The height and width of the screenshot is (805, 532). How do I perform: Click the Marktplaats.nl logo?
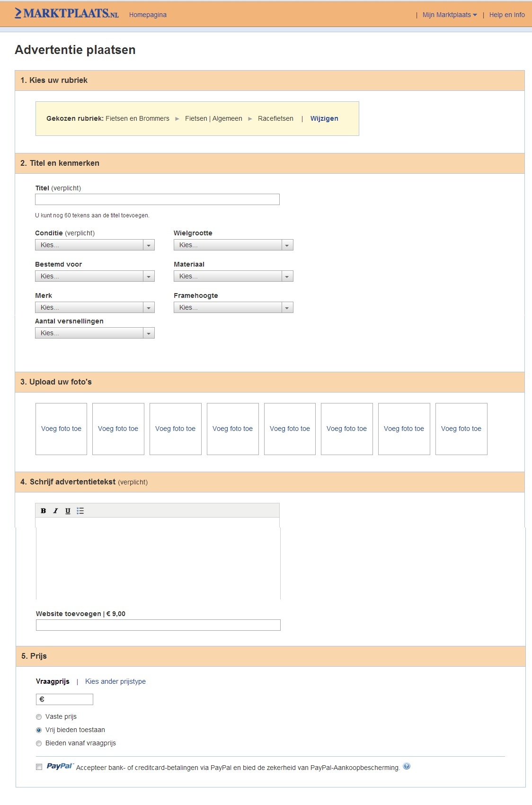67,14
